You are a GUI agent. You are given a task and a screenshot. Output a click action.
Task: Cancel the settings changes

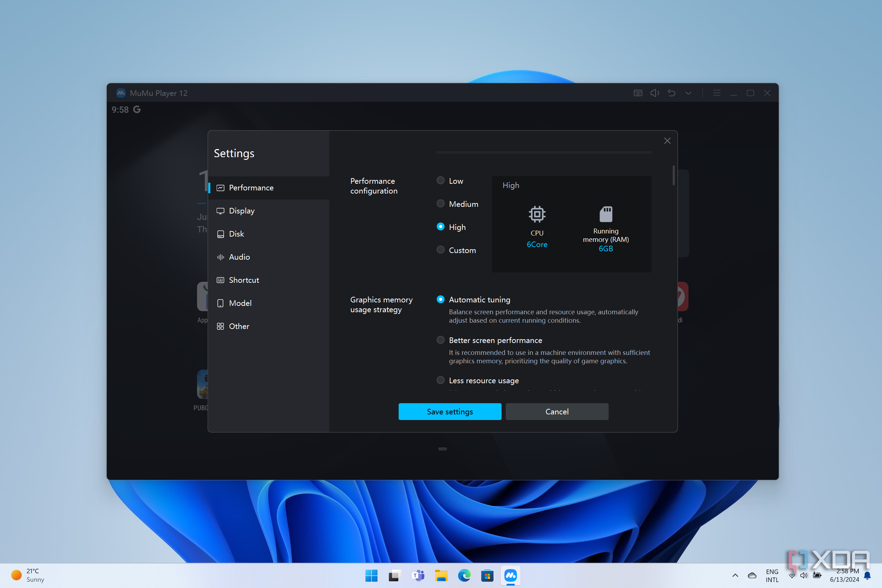click(x=557, y=411)
